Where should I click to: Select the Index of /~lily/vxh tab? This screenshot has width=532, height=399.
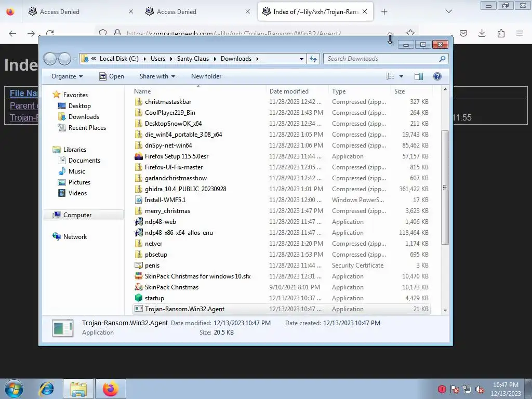(x=315, y=11)
